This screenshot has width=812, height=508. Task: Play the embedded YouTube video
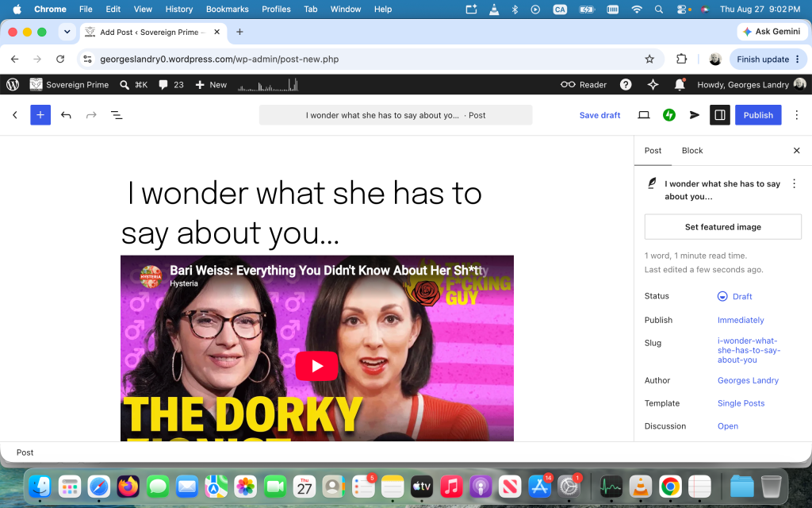click(317, 366)
